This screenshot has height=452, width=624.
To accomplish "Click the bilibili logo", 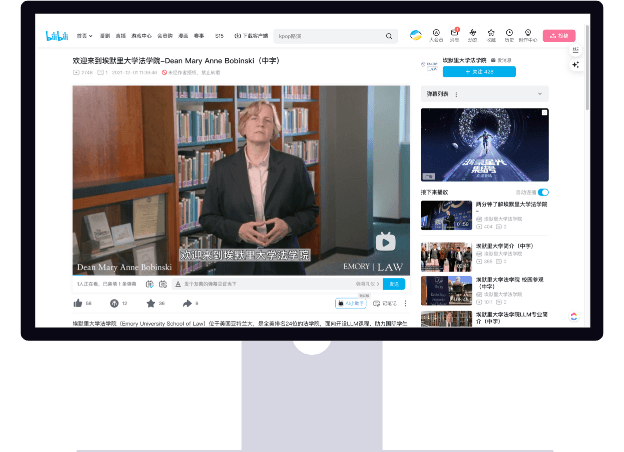I will tap(57, 36).
